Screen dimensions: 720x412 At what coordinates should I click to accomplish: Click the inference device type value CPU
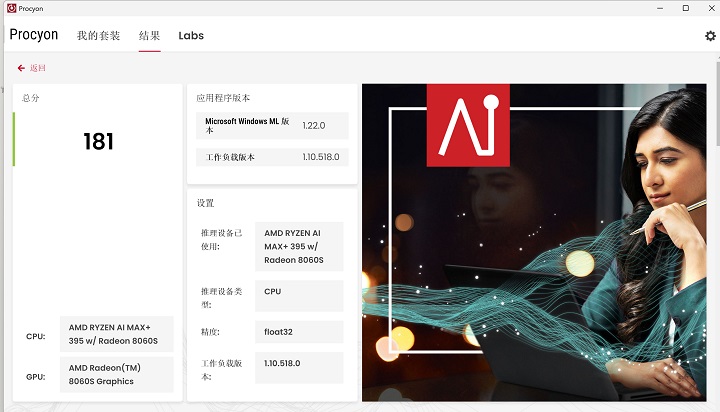click(299, 296)
